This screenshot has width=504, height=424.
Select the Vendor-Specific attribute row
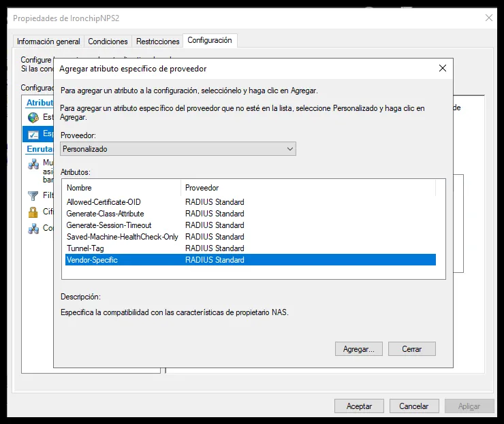[251, 260]
